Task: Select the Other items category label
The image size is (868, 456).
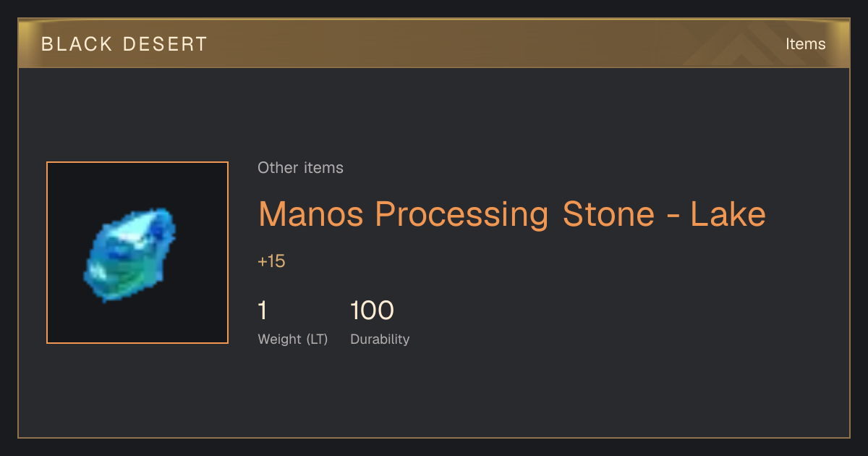Action: [300, 168]
